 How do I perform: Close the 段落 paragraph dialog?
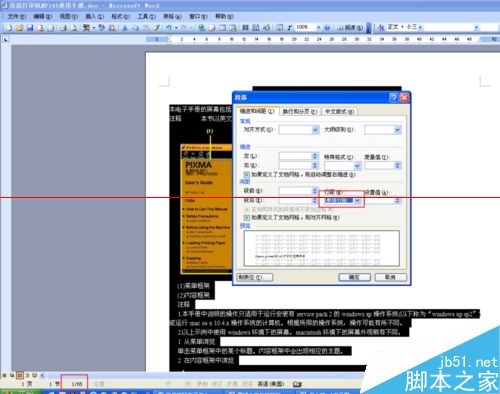point(404,97)
